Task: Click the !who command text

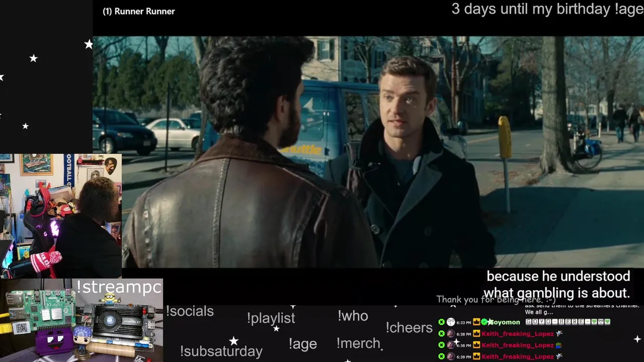Action: [x=353, y=316]
